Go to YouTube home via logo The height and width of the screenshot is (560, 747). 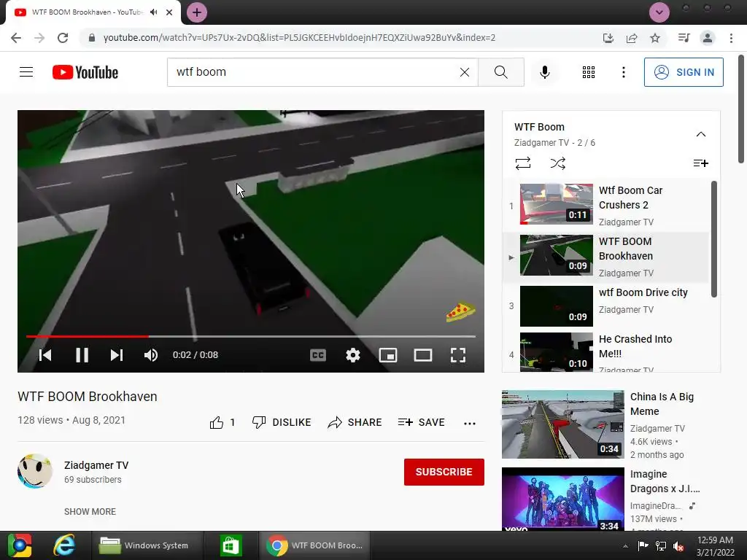85,72
